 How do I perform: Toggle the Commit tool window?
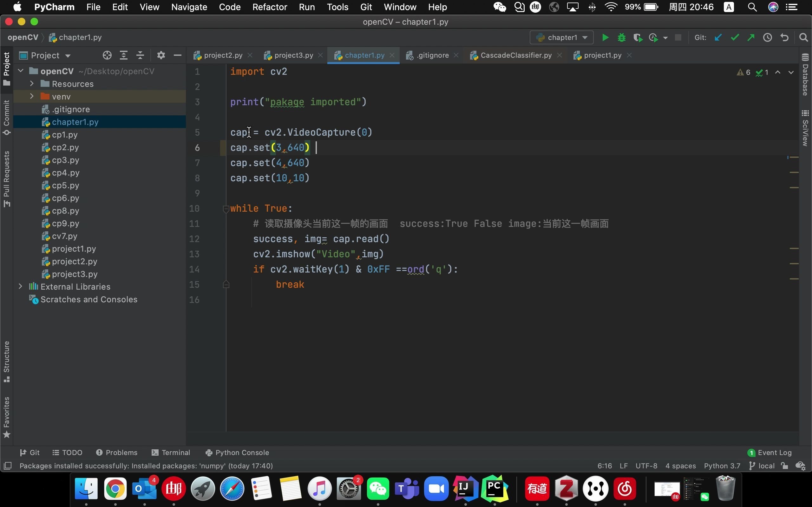(x=6, y=117)
